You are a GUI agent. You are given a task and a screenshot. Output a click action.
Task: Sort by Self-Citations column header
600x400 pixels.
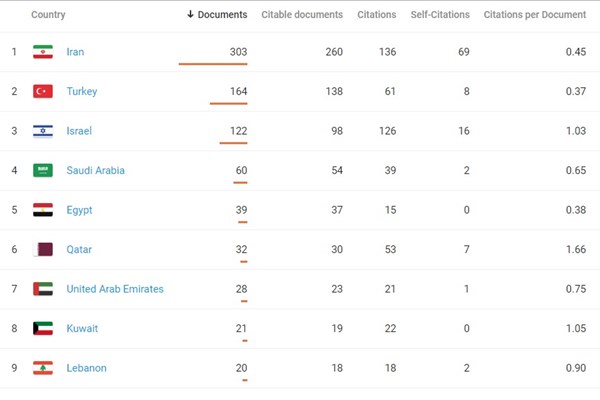pyautogui.click(x=440, y=15)
